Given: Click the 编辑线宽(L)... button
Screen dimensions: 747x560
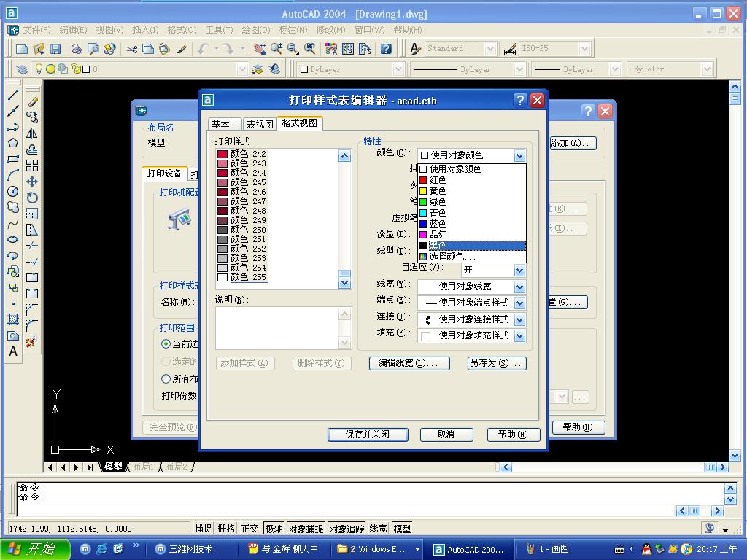Looking at the screenshot, I should point(409,363).
